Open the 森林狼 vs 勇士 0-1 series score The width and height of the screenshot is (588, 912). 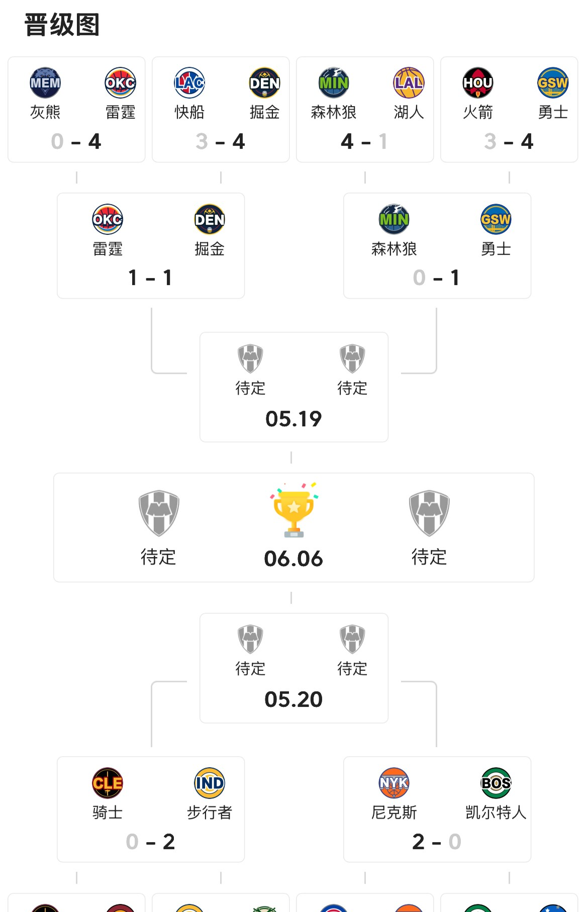point(437,278)
